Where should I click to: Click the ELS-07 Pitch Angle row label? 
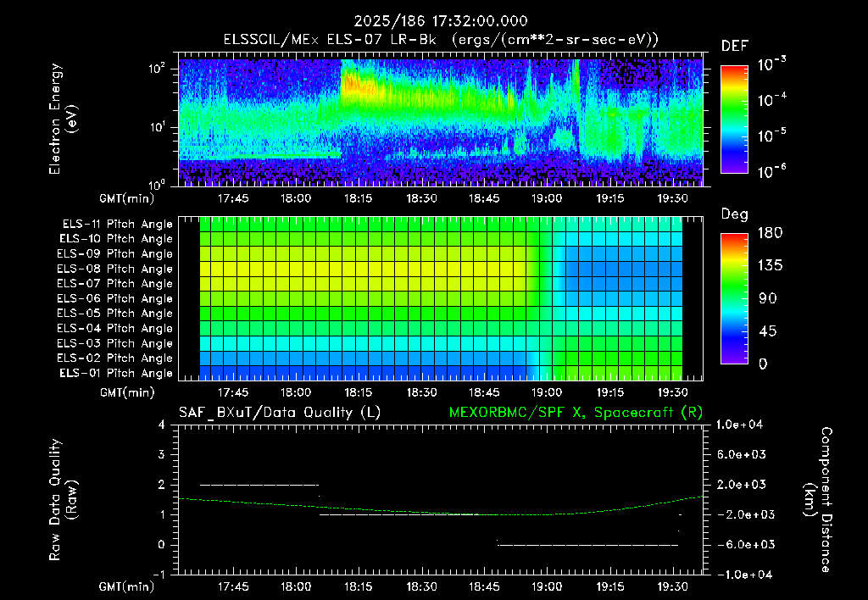tap(115, 283)
